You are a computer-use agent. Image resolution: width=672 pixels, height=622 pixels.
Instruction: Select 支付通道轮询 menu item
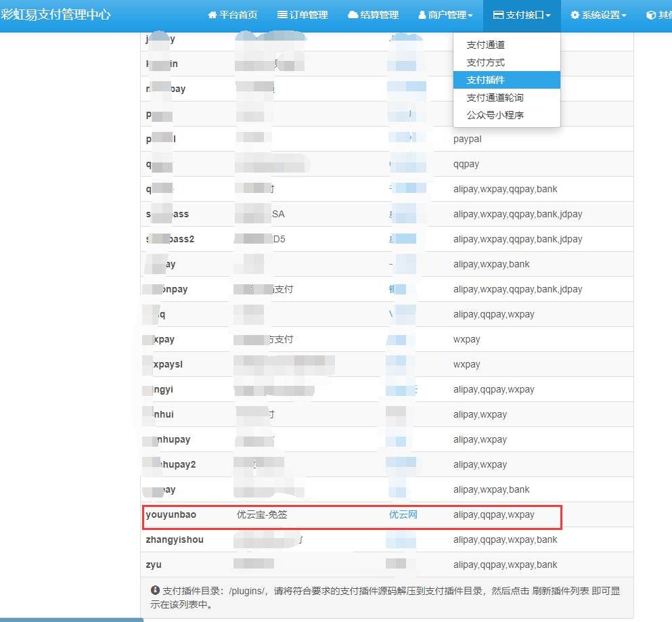495,97
